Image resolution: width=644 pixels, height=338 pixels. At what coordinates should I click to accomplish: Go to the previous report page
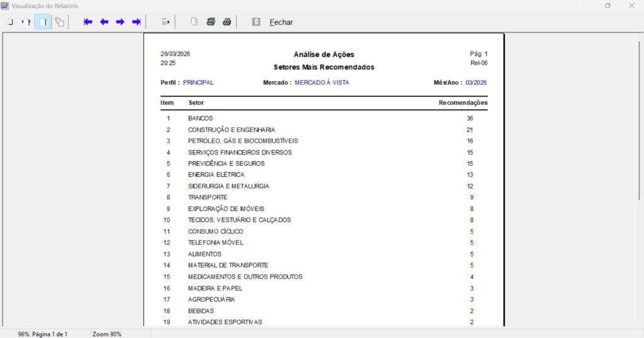[x=104, y=22]
